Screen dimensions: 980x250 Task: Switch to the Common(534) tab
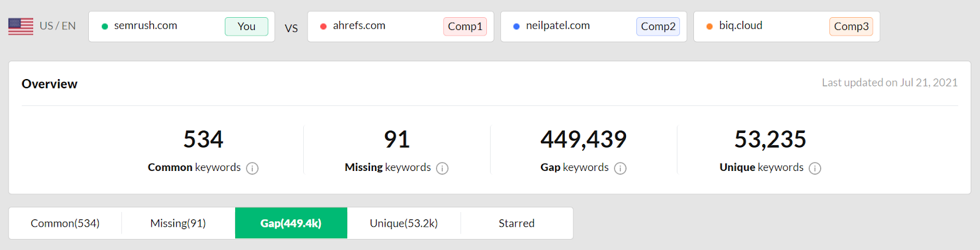coord(65,223)
